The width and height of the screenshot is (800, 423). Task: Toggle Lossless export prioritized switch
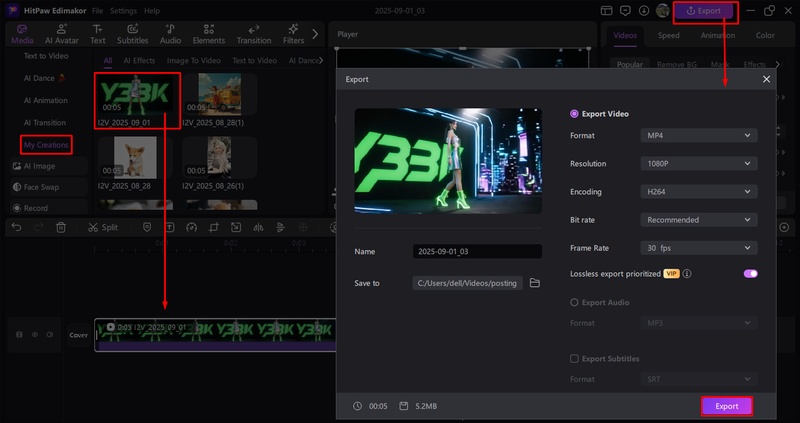[751, 273]
